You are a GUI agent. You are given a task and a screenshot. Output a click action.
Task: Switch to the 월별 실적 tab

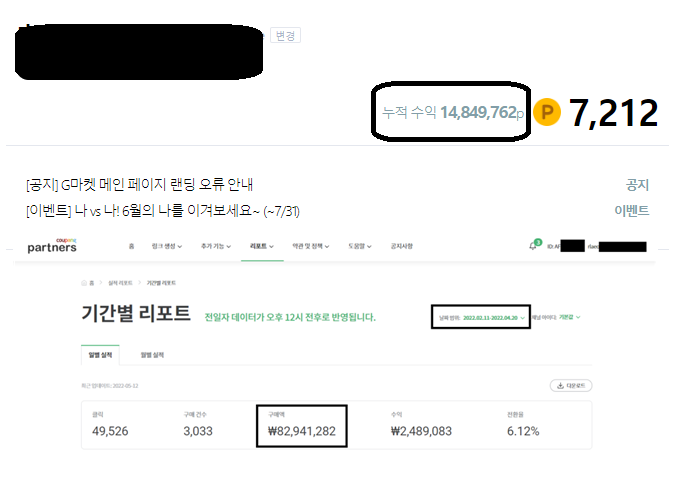point(152,355)
